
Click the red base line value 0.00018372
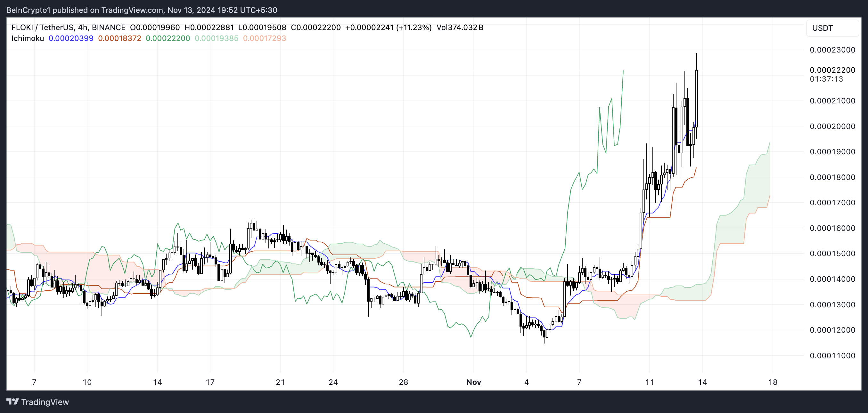pyautogui.click(x=119, y=38)
